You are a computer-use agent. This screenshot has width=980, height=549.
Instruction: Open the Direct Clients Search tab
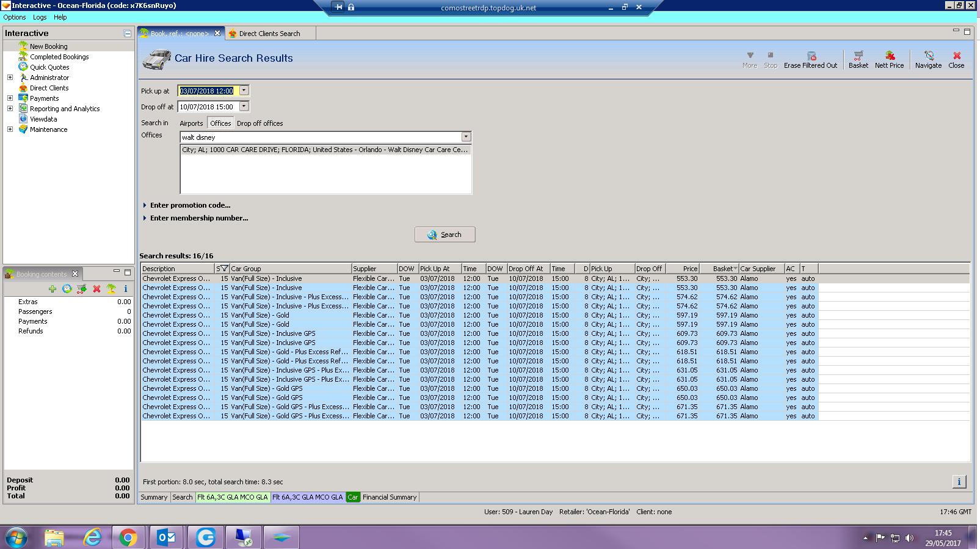click(269, 34)
